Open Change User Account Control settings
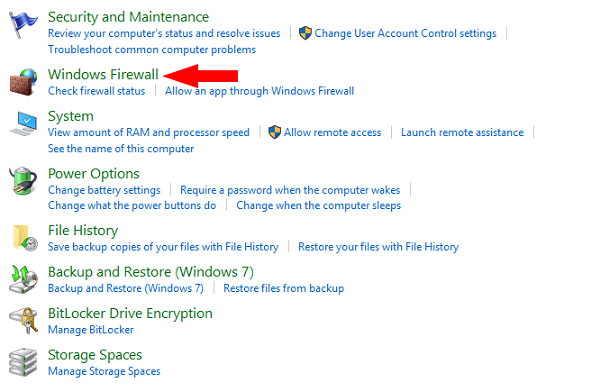The width and height of the screenshot is (589, 389). [x=405, y=33]
